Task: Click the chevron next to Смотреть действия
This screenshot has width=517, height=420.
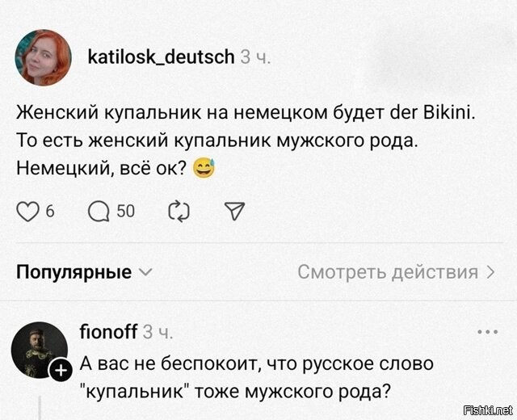Action: point(490,271)
